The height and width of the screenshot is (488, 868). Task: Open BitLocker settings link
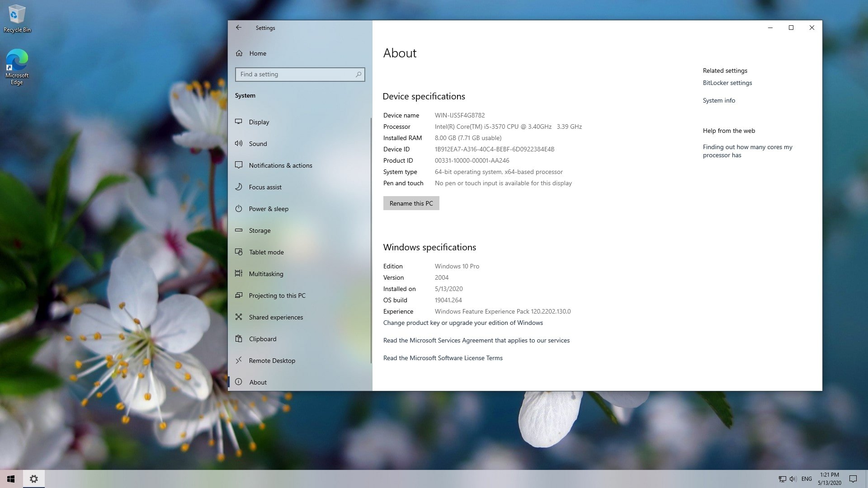coord(727,83)
